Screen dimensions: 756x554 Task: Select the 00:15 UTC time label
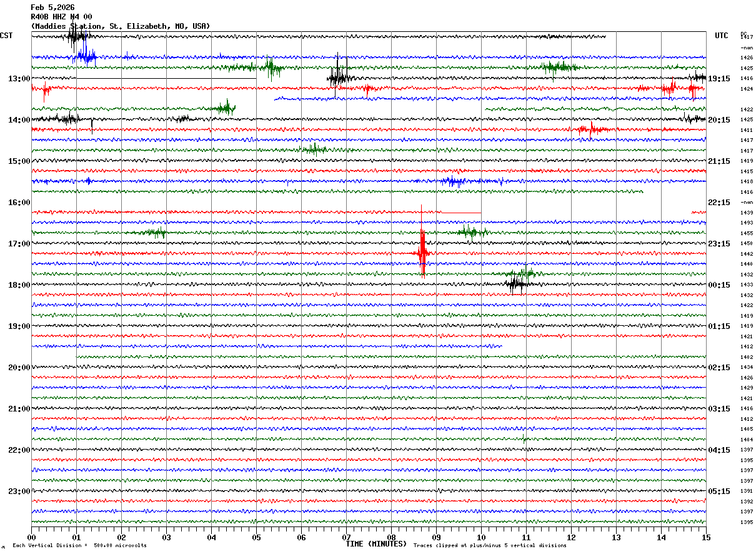pyautogui.click(x=720, y=285)
